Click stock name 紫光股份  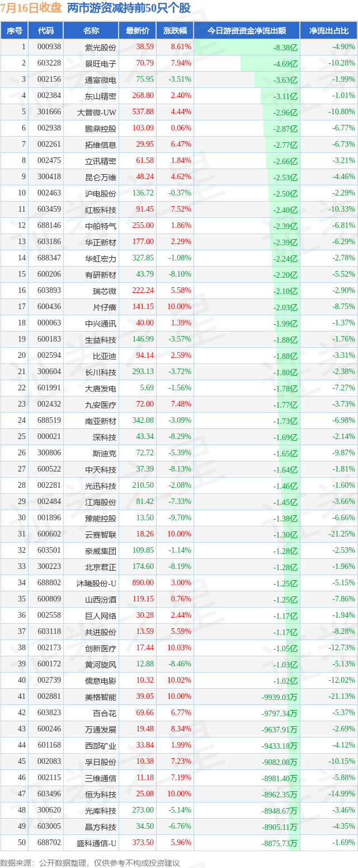point(101,47)
